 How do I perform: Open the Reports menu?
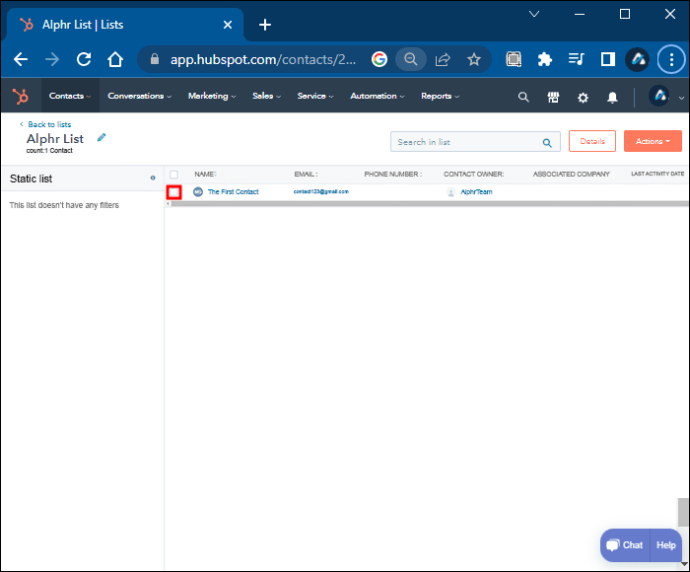click(x=439, y=97)
